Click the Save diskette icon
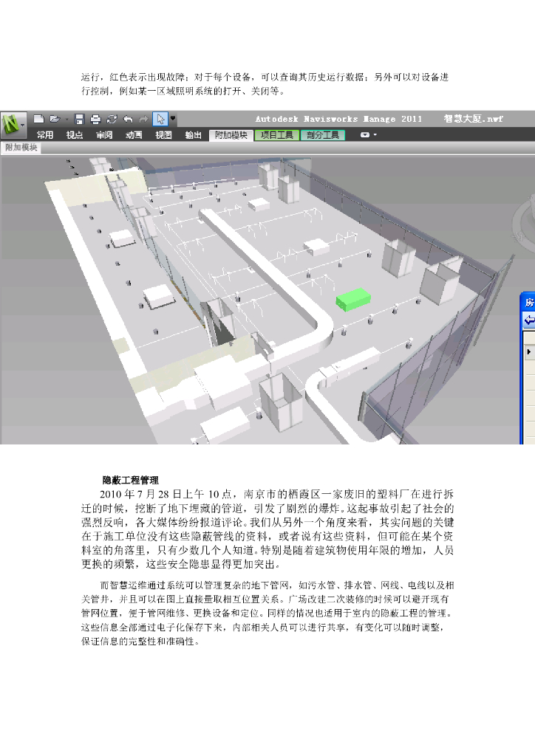The image size is (535, 756). click(80, 119)
